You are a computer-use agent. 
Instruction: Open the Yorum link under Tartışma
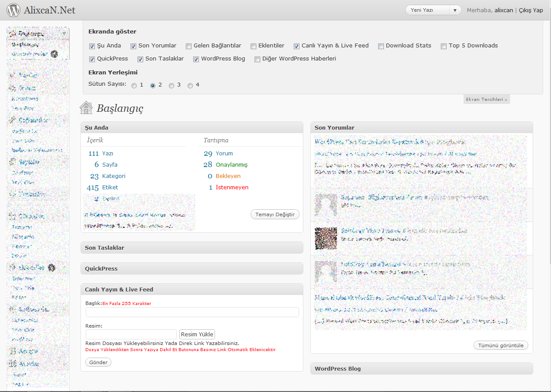click(224, 154)
